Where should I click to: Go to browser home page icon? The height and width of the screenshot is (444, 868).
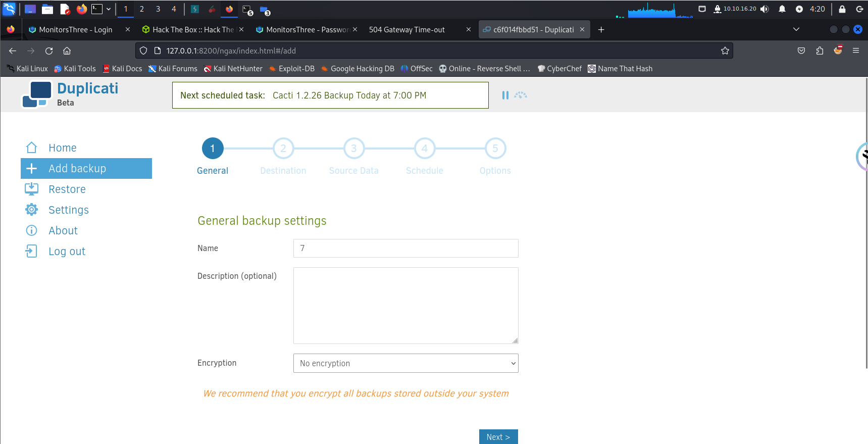[67, 51]
